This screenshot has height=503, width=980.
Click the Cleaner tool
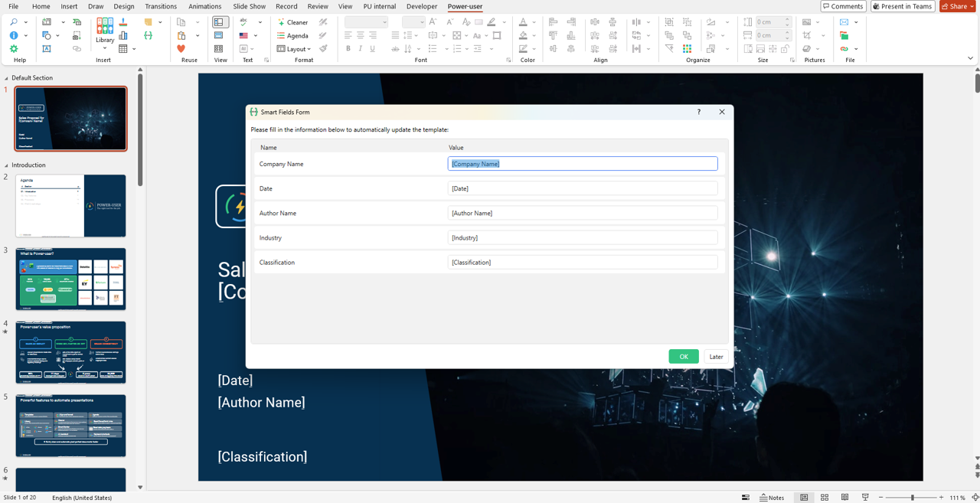pos(292,22)
